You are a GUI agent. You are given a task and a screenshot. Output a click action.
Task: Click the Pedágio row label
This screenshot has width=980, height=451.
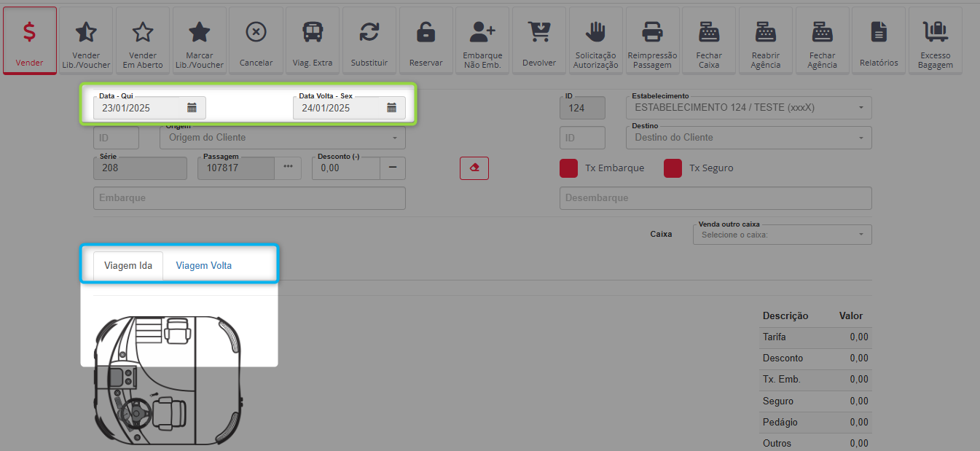(780, 423)
